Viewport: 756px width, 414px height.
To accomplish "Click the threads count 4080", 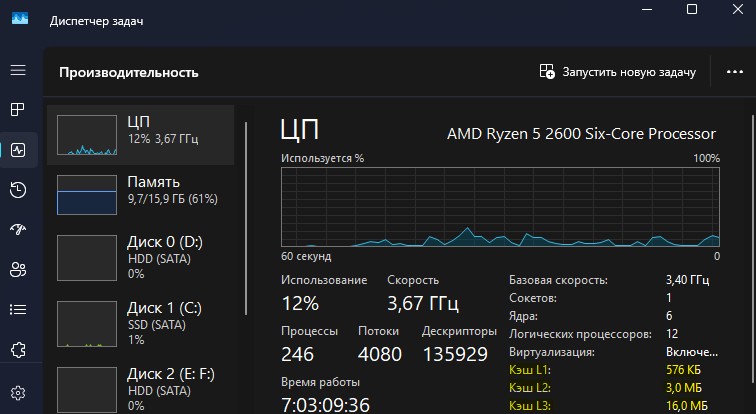I will click(x=379, y=354).
